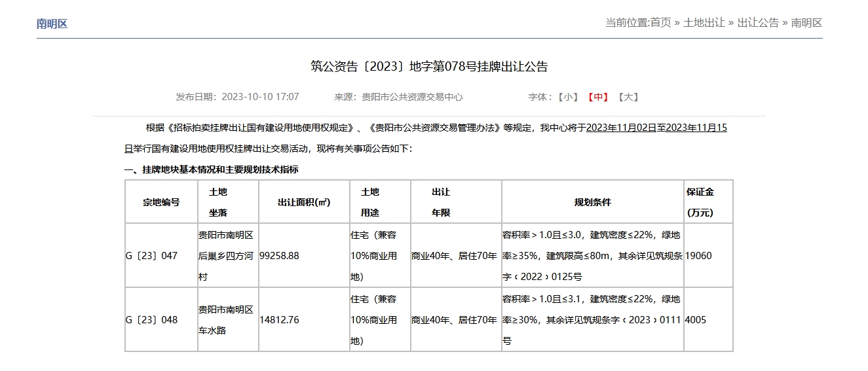Select the 南明区 section heading
The width and height of the screenshot is (868, 371).
(x=52, y=24)
